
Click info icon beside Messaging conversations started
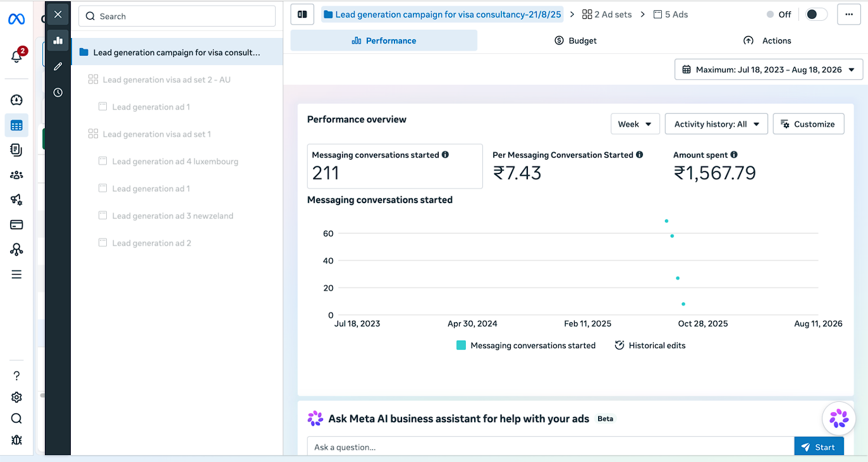pos(445,154)
